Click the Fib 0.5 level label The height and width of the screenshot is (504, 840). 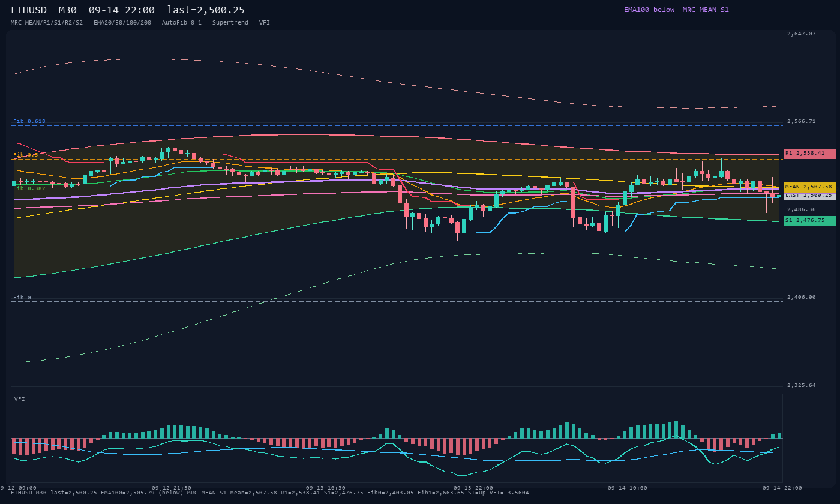click(26, 155)
